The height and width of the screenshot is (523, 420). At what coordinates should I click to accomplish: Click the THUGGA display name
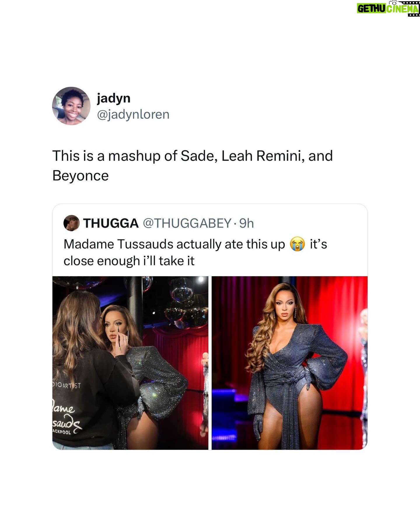111,224
